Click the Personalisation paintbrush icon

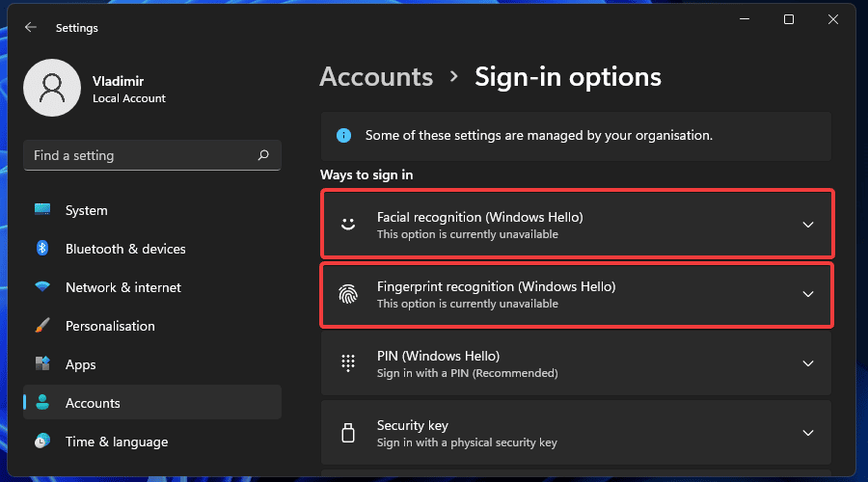pyautogui.click(x=42, y=326)
